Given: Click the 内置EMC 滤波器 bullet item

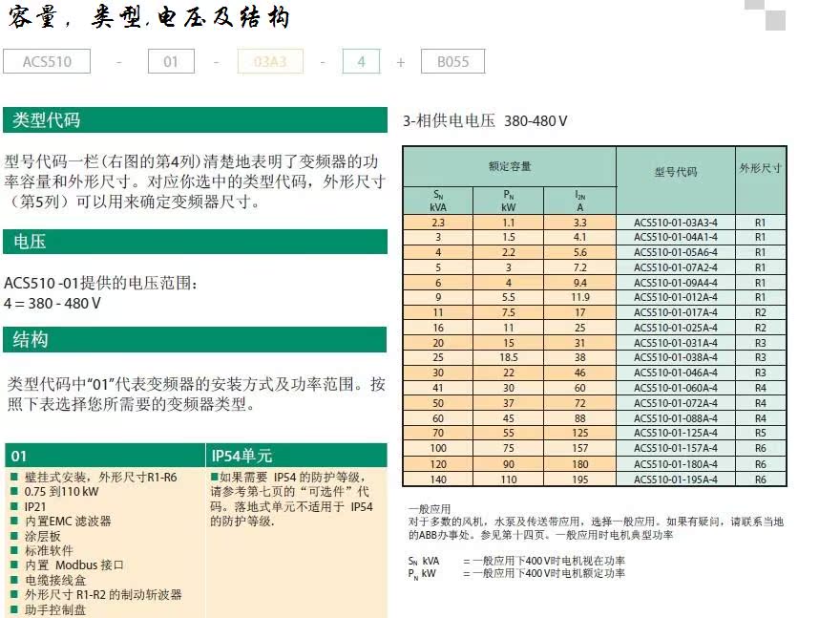Looking at the screenshot, I should pyautogui.click(x=61, y=521).
